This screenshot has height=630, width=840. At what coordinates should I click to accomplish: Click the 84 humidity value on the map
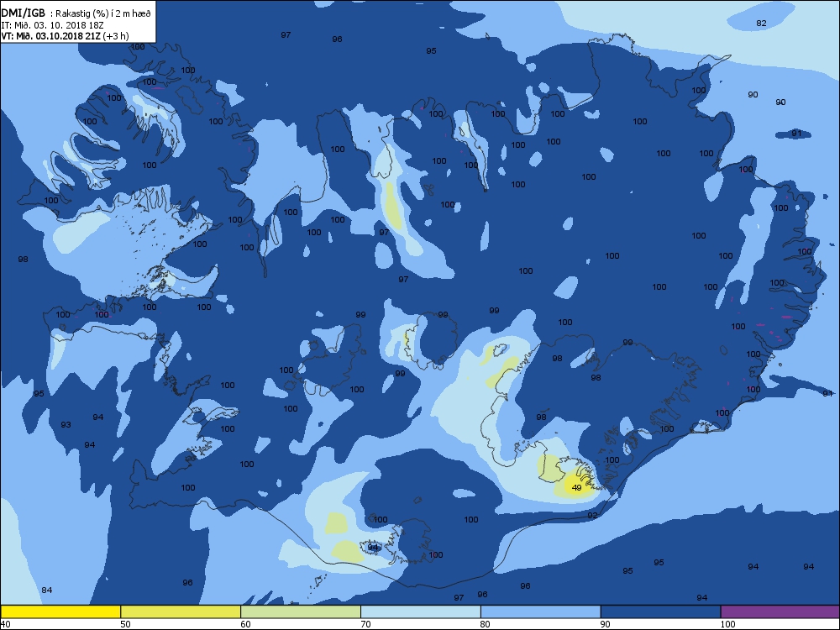[x=46, y=590]
